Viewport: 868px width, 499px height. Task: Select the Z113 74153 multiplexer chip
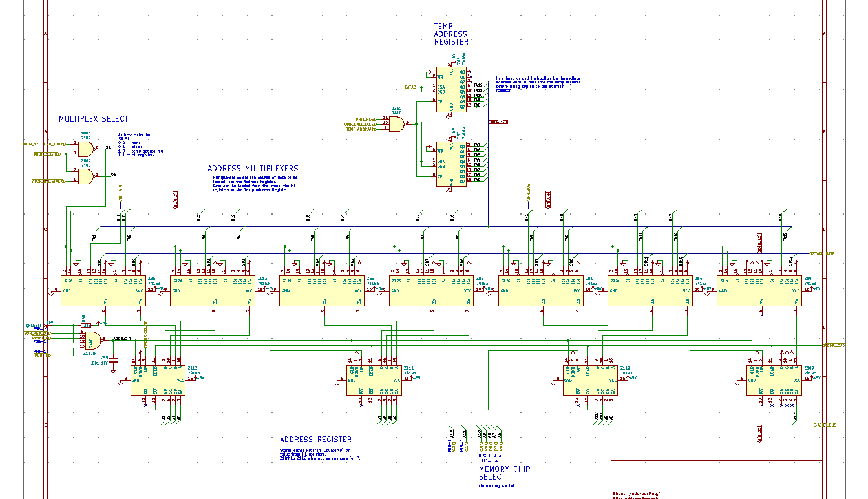[213, 291]
